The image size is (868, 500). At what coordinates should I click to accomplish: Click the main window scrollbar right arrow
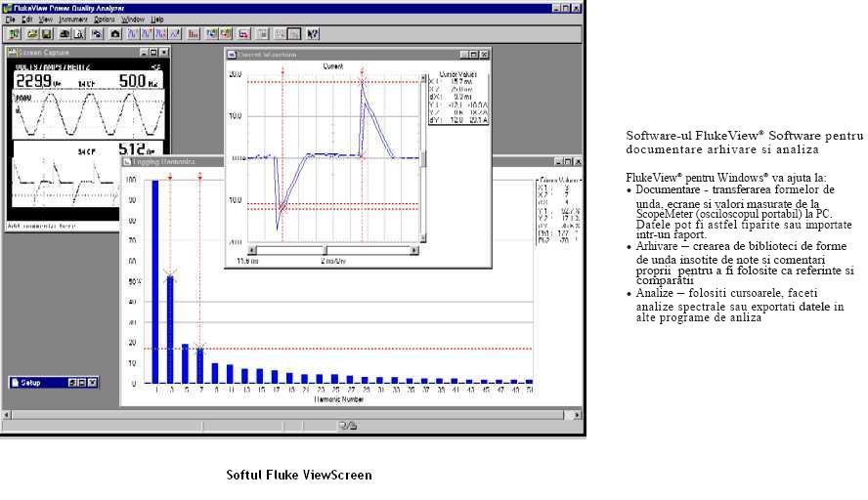click(x=577, y=414)
